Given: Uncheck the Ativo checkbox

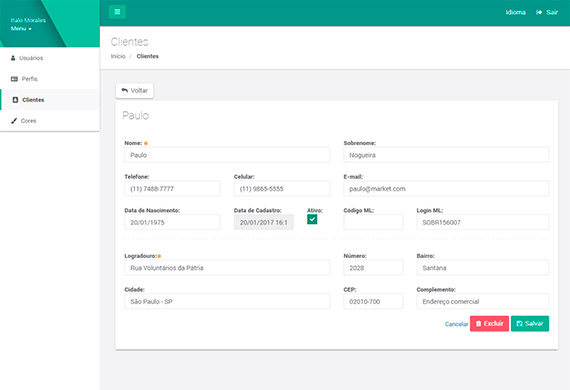Looking at the screenshot, I should tap(312, 219).
